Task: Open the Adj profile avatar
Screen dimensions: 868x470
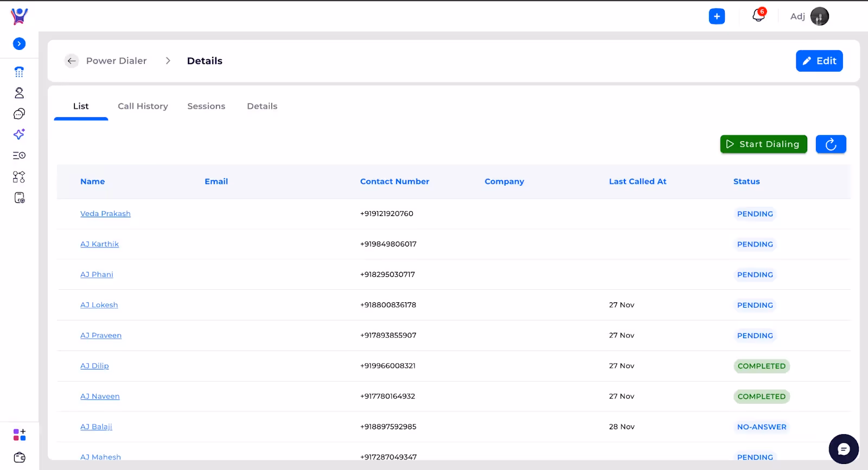Action: tap(819, 16)
